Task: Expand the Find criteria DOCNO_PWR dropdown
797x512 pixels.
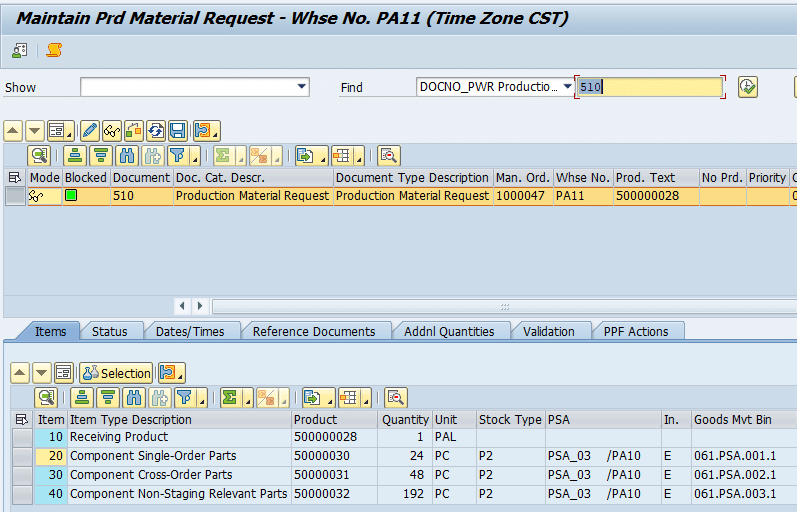Action: [567, 87]
